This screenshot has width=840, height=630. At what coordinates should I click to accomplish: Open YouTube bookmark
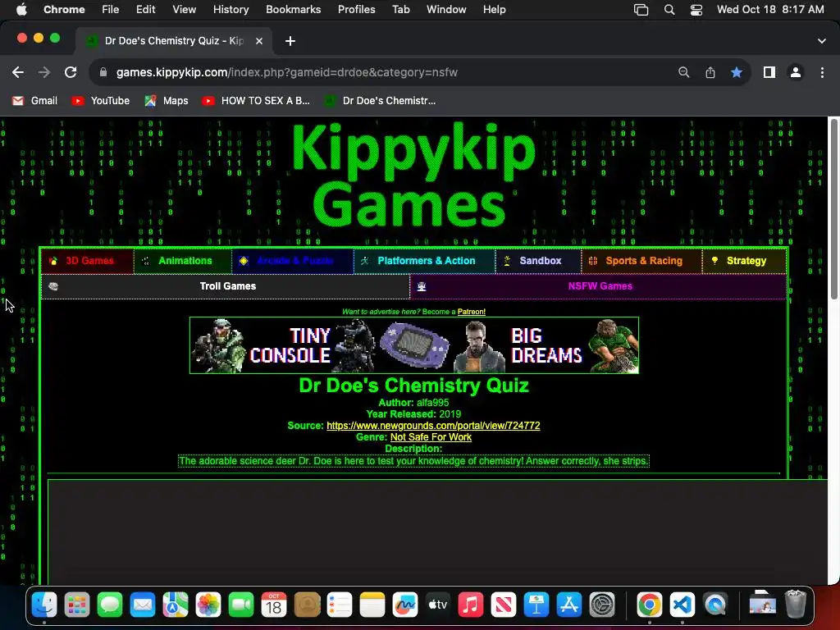click(101, 101)
